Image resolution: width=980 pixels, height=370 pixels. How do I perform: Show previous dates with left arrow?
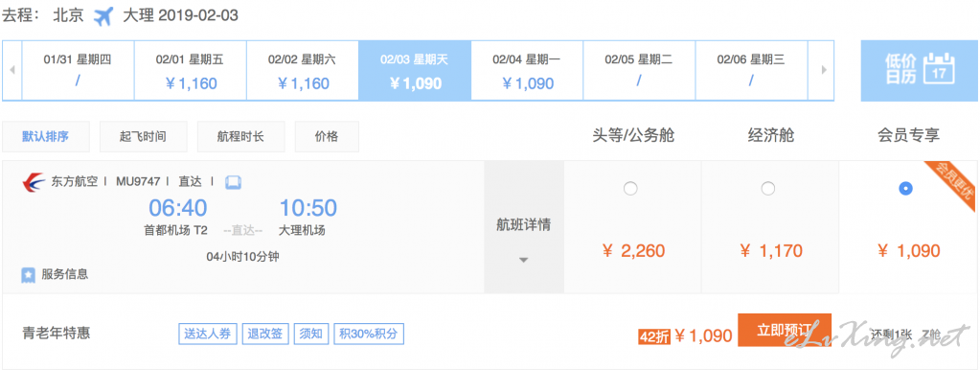click(11, 70)
